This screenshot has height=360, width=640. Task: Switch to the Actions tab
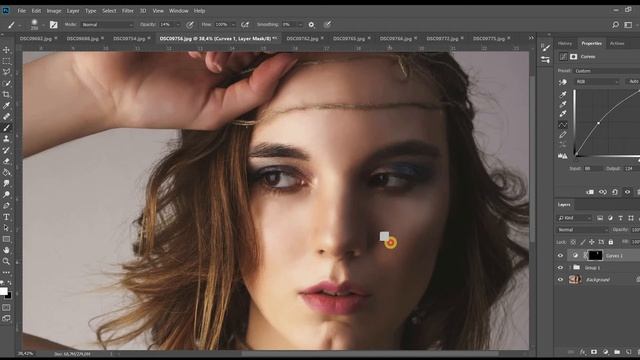click(x=617, y=44)
